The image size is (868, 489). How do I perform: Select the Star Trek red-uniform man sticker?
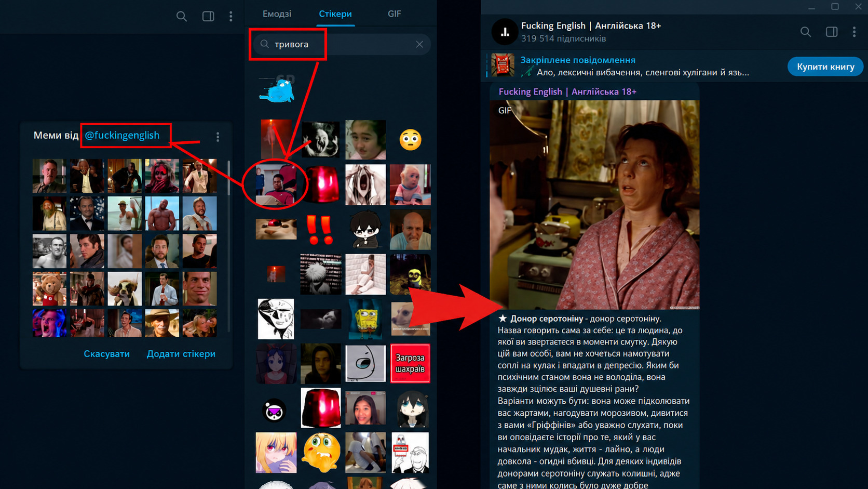pos(276,184)
